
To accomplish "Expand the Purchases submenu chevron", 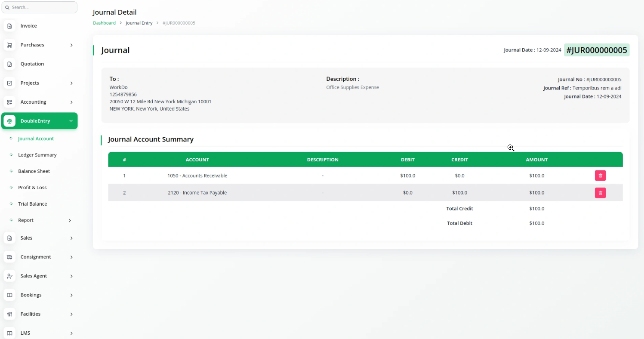I will 71,45.
